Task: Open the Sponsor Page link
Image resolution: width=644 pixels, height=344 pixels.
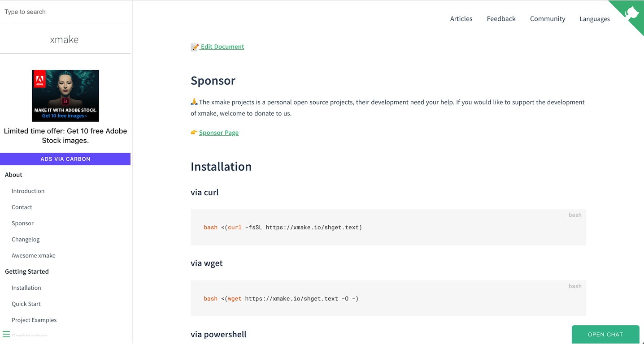Action: click(x=219, y=133)
